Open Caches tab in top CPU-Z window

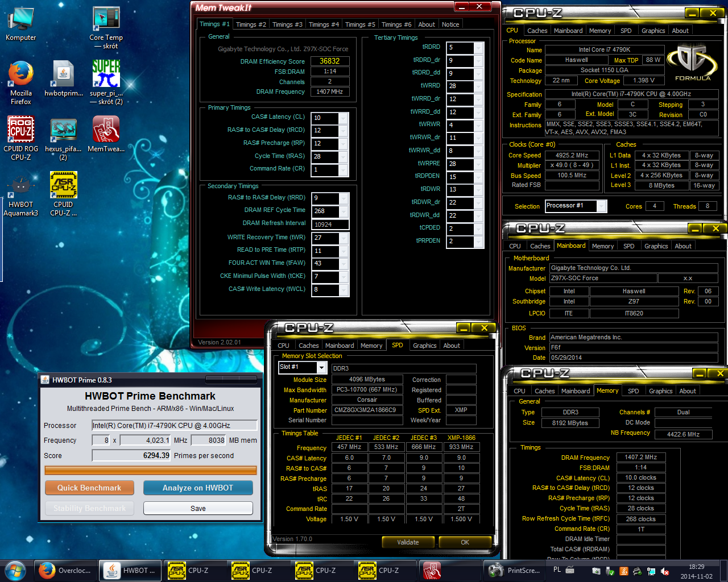(537, 31)
